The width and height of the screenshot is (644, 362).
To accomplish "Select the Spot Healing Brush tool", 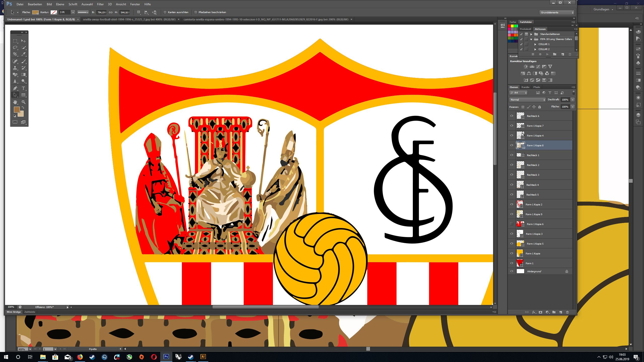I will (x=15, y=61).
